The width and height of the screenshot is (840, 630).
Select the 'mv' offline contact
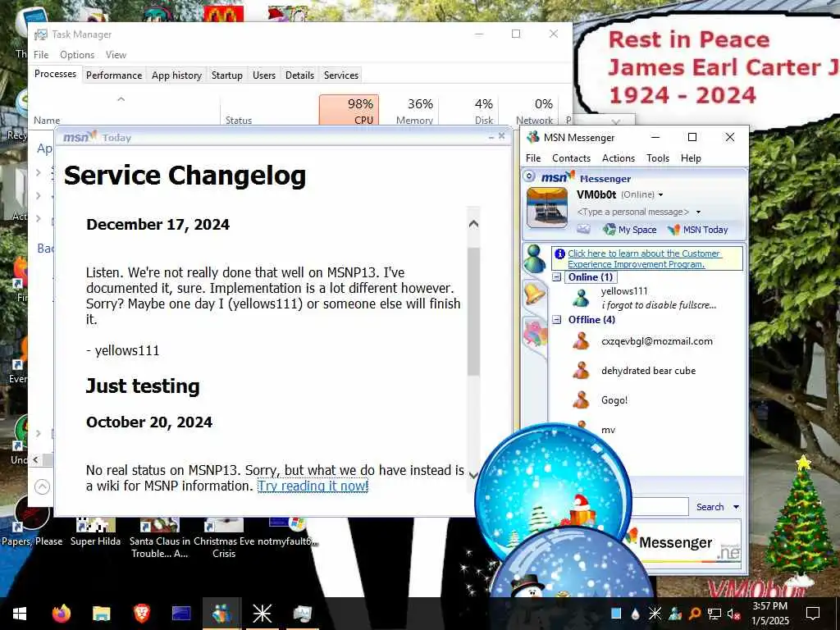(x=608, y=430)
